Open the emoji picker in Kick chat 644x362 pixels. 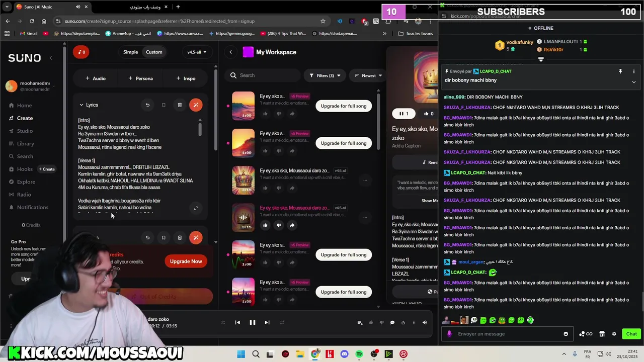[x=566, y=334]
